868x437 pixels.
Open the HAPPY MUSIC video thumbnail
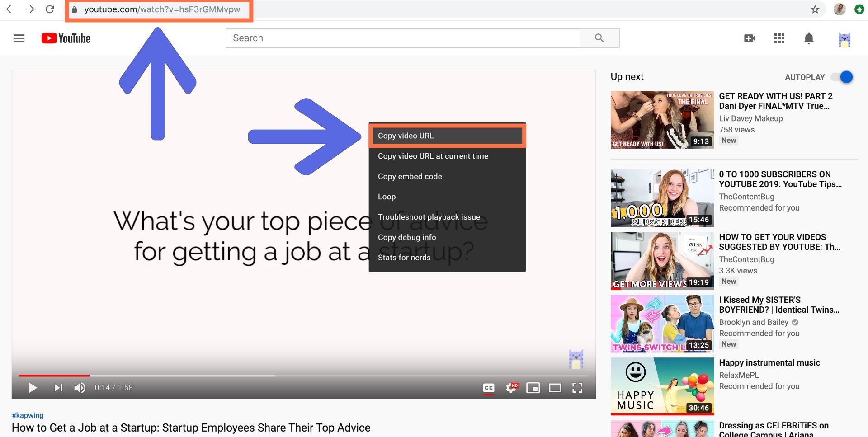(x=662, y=387)
